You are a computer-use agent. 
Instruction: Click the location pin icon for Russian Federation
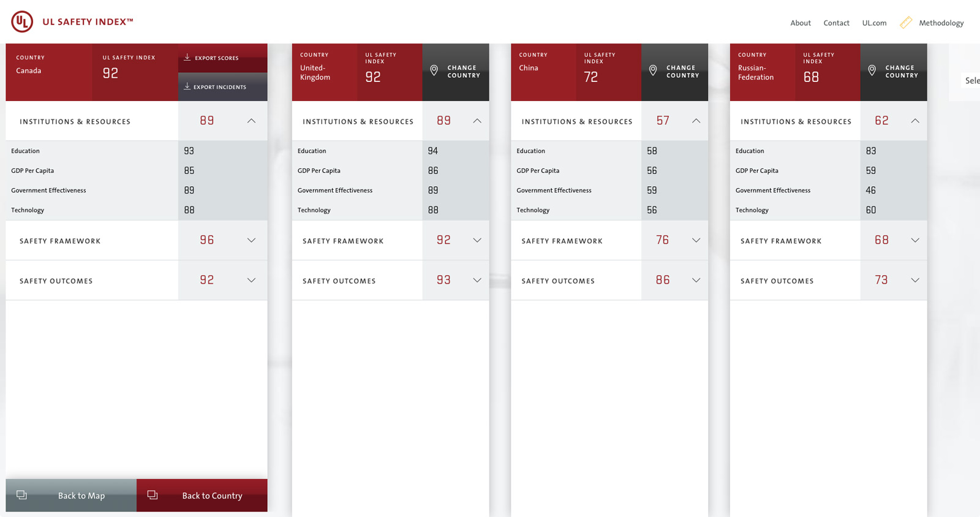tap(872, 71)
